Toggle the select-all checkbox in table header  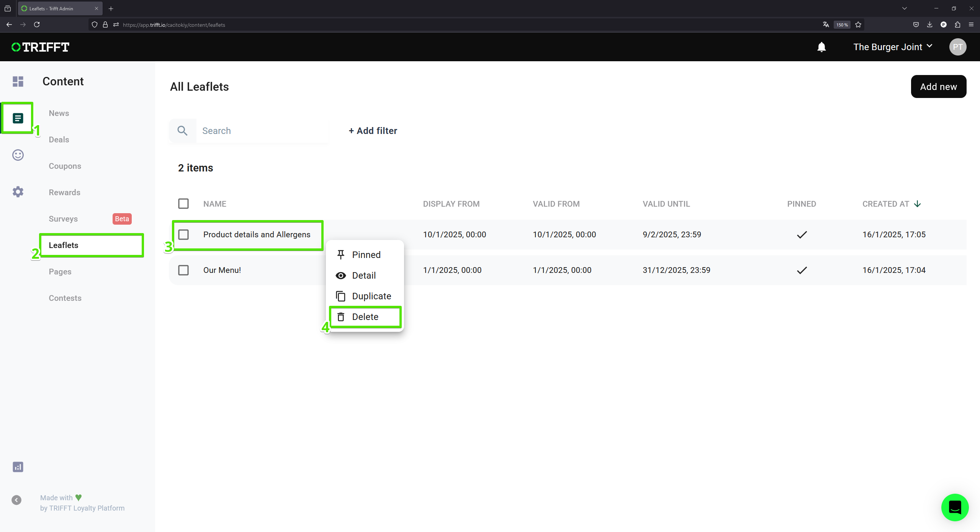pos(183,204)
